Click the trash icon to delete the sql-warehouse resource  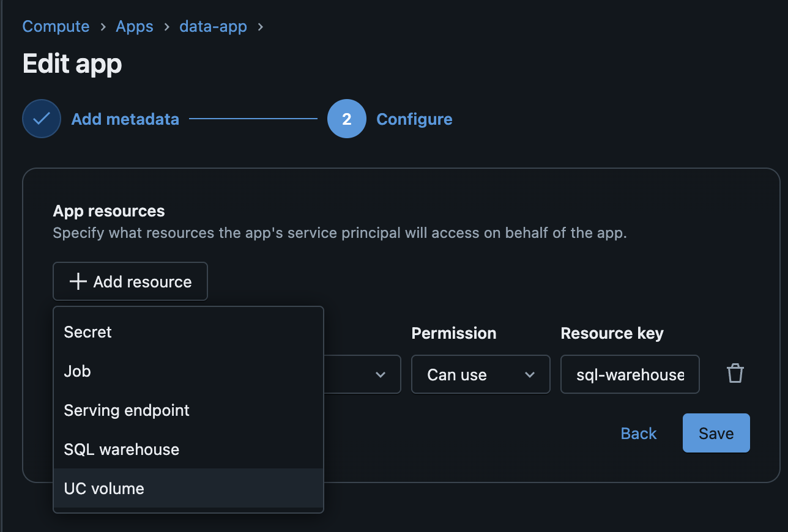click(735, 373)
